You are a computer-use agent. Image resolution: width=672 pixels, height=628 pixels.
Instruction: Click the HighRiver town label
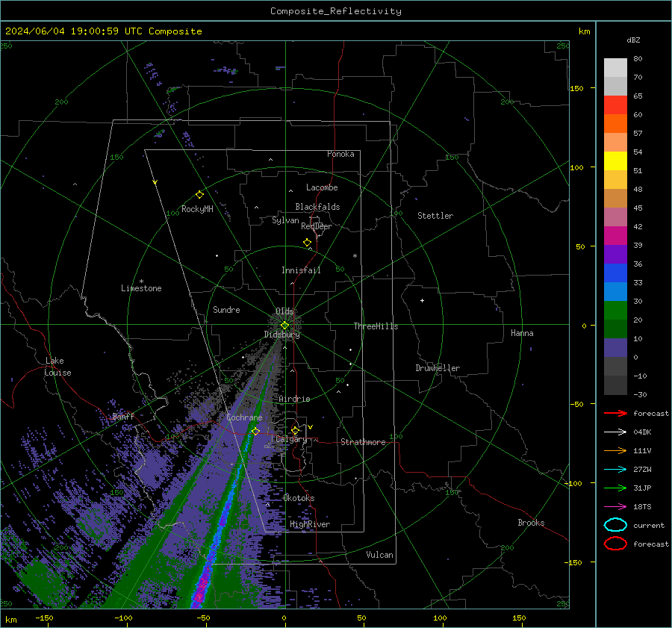(x=310, y=524)
